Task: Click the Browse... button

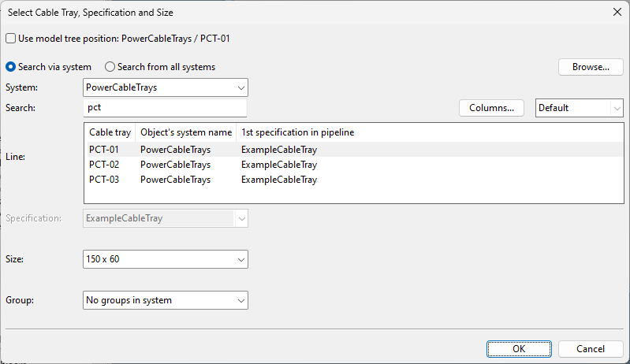Action: click(x=591, y=67)
